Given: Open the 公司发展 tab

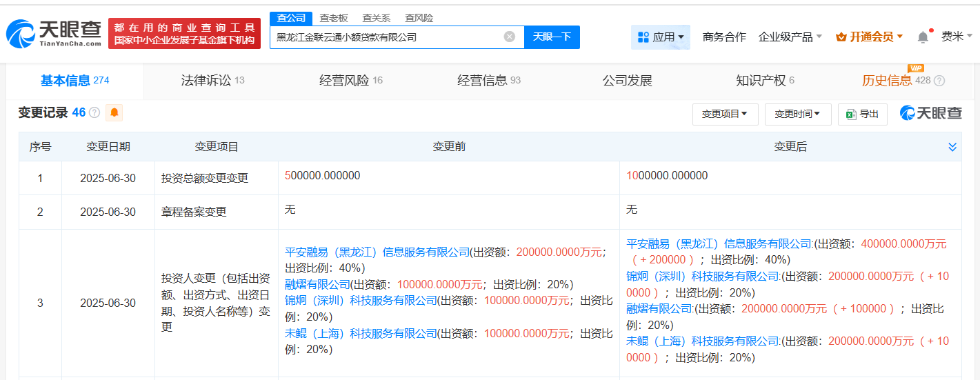Looking at the screenshot, I should 627,81.
